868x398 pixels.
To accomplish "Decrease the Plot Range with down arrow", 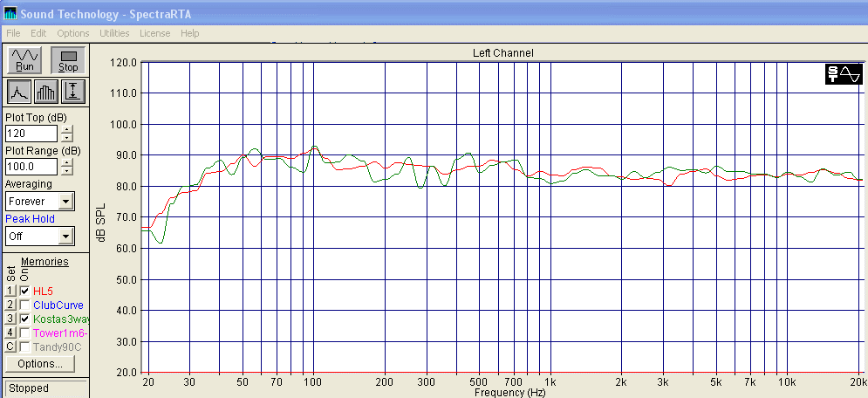I will coord(66,171).
